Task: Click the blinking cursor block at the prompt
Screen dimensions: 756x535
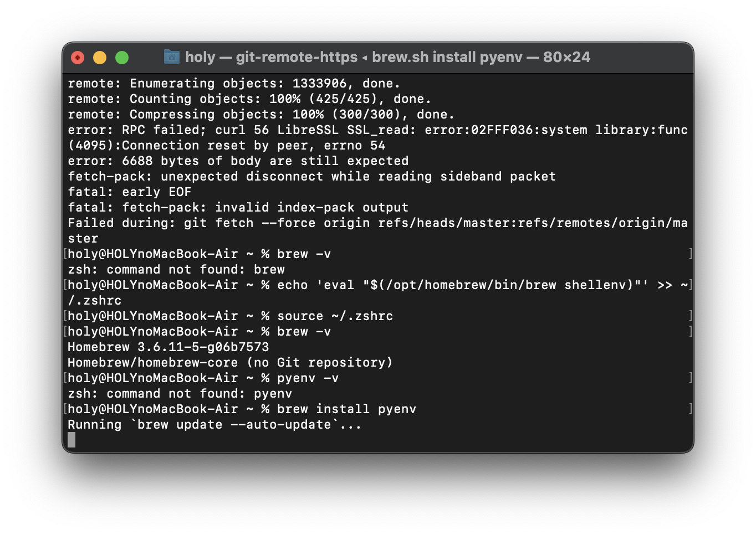Action: 71,440
